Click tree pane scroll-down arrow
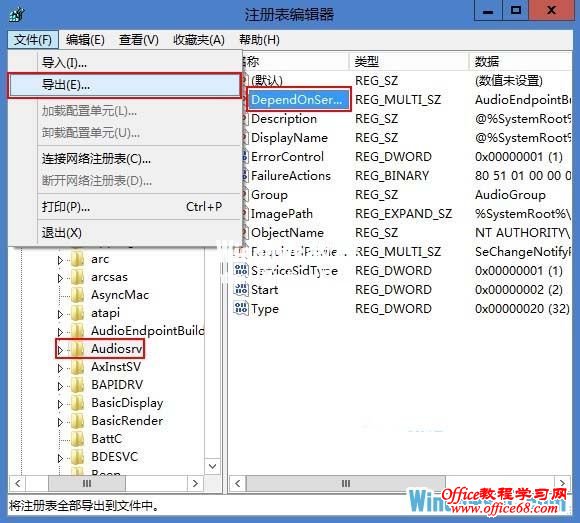The height and width of the screenshot is (523, 580). (213, 466)
